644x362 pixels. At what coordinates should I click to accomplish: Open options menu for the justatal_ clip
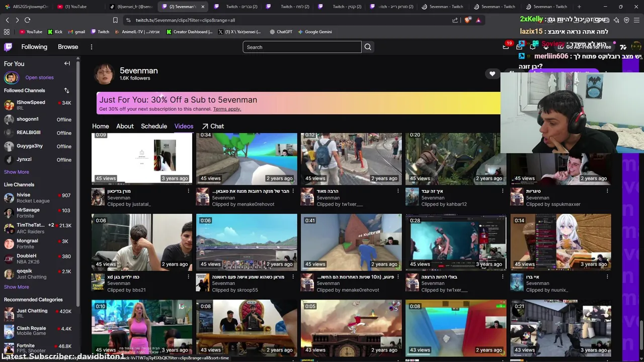(x=188, y=191)
